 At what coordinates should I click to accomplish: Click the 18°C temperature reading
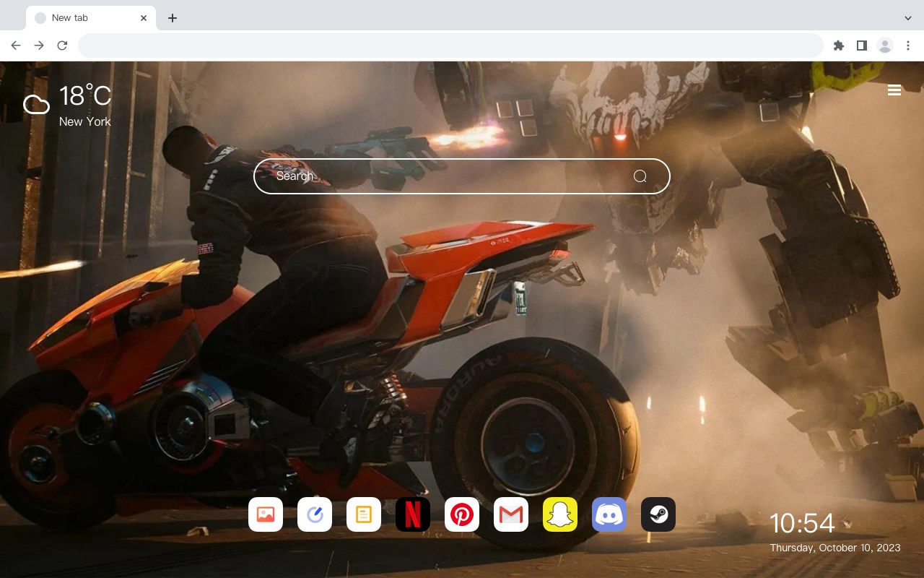click(85, 95)
